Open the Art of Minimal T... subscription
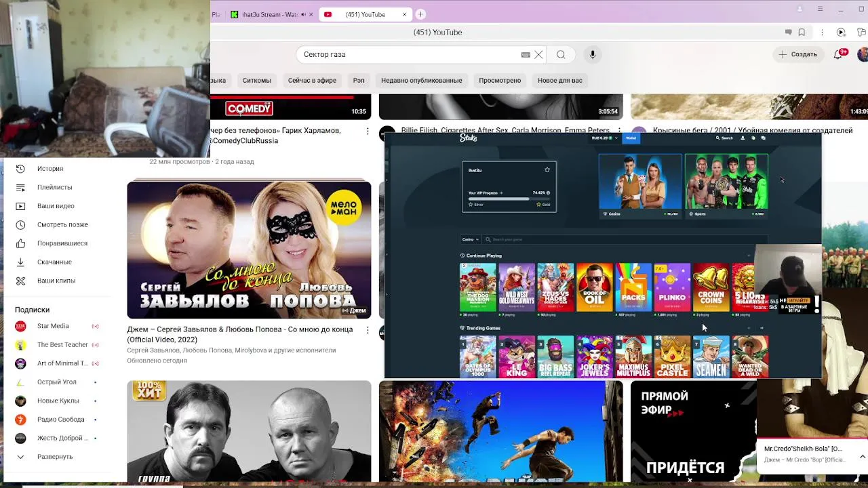This screenshot has width=868, height=488. click(62, 363)
